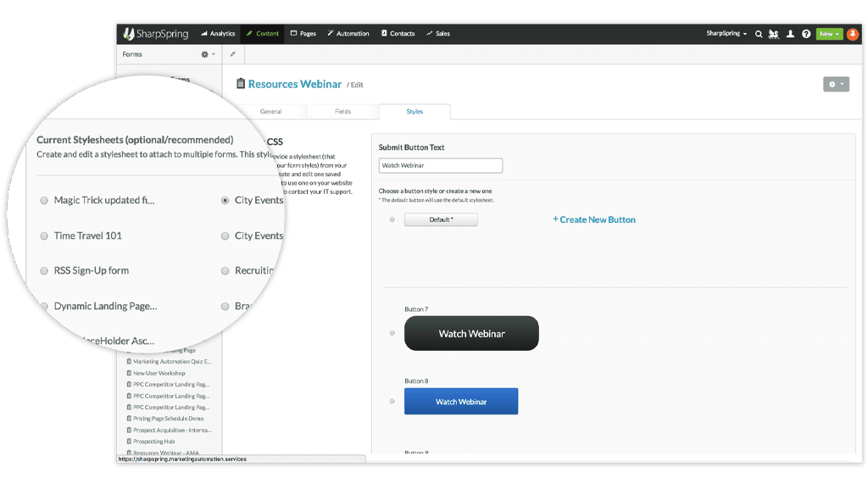Open the Forms gear dropdown
Viewport: 868px width, 488px height.
pyautogui.click(x=208, y=54)
